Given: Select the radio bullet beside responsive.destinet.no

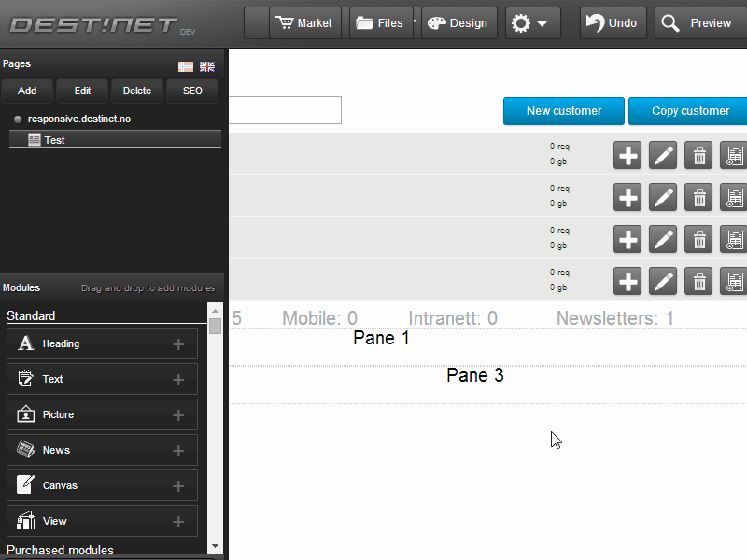Looking at the screenshot, I should coord(18,119).
